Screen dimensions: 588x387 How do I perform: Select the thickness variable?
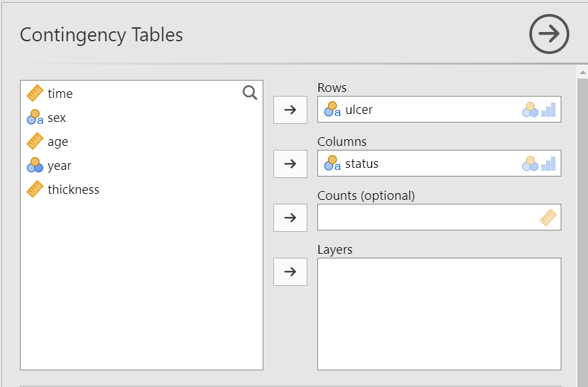tap(73, 190)
